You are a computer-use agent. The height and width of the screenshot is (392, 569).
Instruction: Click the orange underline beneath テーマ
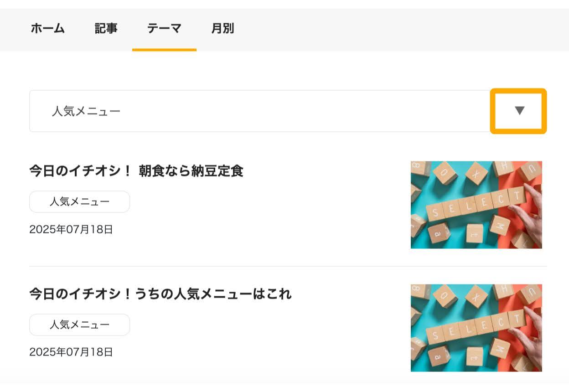164,50
